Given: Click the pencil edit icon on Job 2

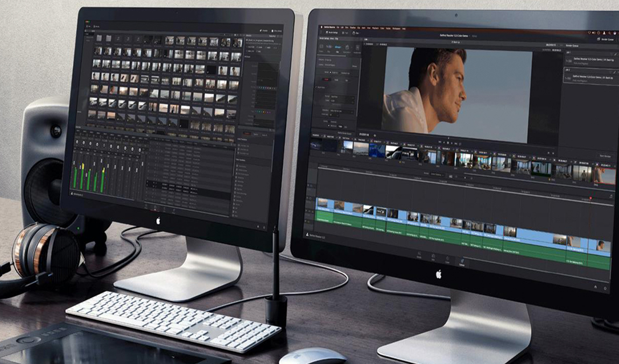Looking at the screenshot, I should pos(615,73).
